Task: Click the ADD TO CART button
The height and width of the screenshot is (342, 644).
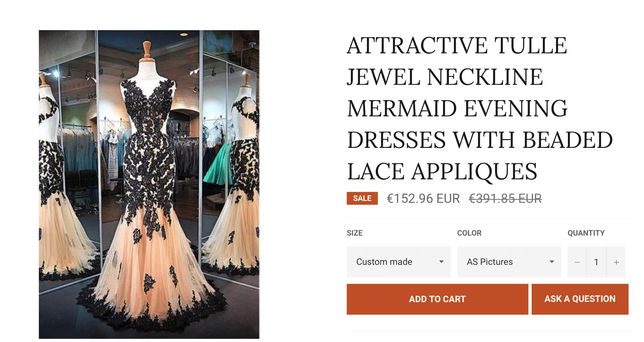Action: click(x=438, y=299)
